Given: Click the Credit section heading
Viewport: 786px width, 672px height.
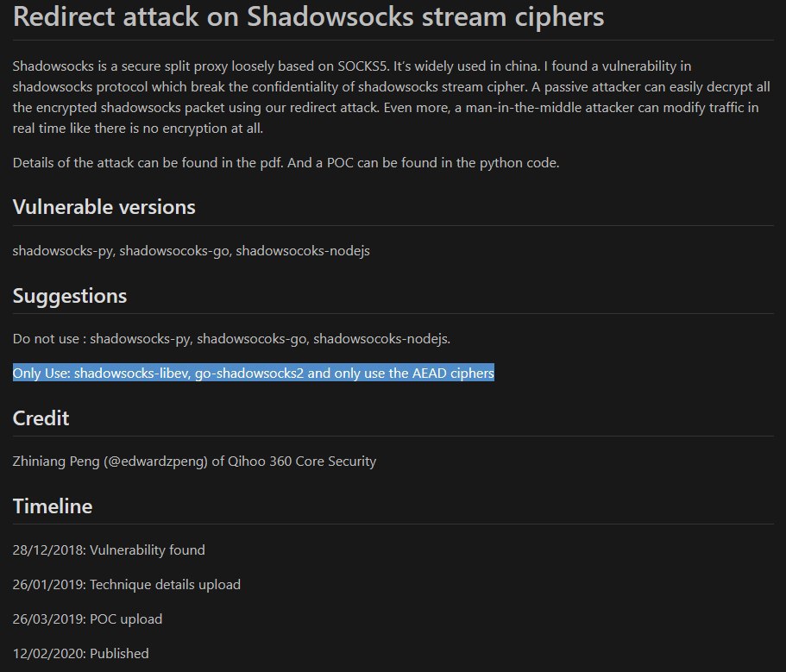Looking at the screenshot, I should click(x=41, y=418).
